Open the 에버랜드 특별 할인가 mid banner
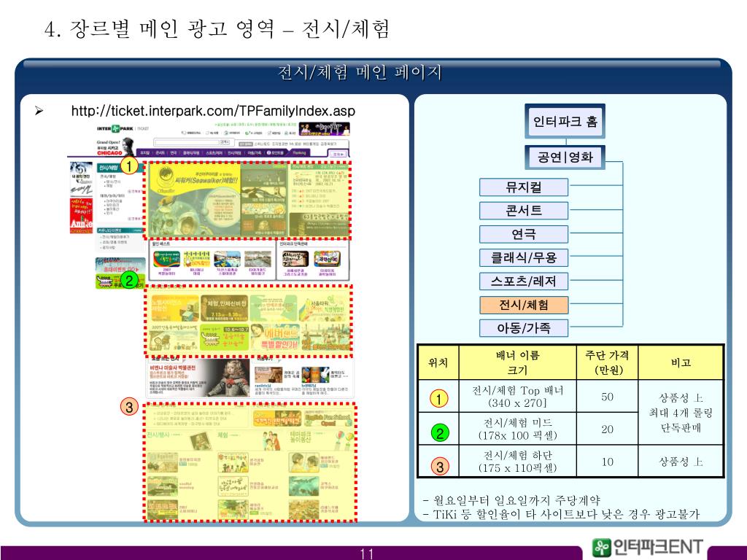Viewport: 747px width, 560px height. 275,337
